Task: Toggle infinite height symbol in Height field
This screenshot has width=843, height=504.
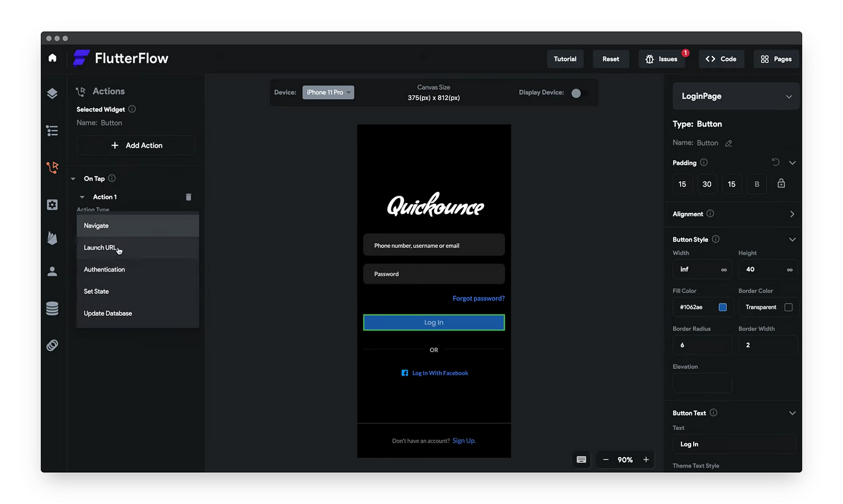Action: tap(789, 270)
